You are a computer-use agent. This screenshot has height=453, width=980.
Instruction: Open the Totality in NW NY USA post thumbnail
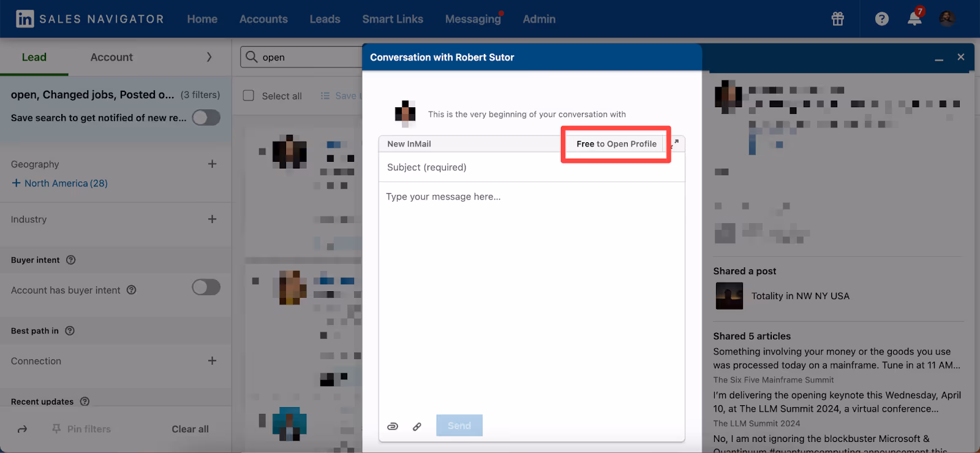[729, 296]
